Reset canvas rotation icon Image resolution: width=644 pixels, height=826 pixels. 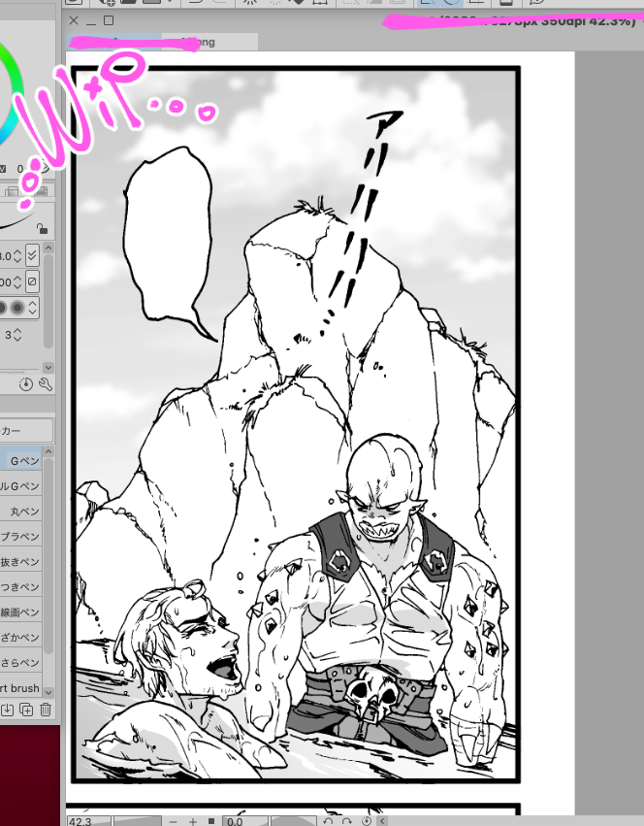coord(366,821)
